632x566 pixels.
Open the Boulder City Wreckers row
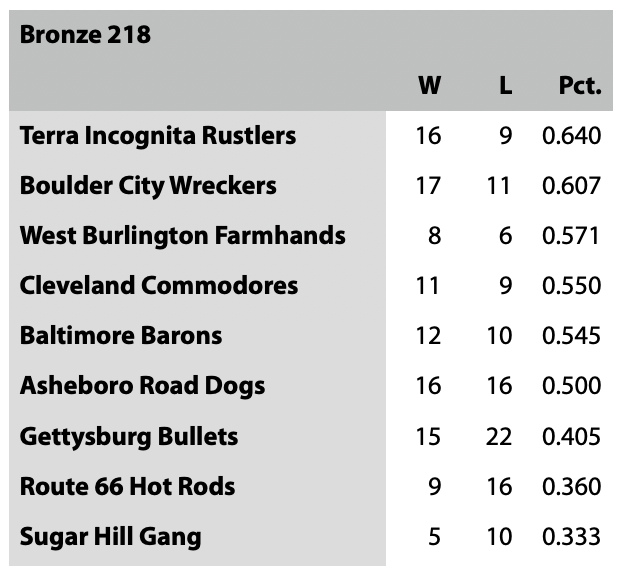(148, 185)
